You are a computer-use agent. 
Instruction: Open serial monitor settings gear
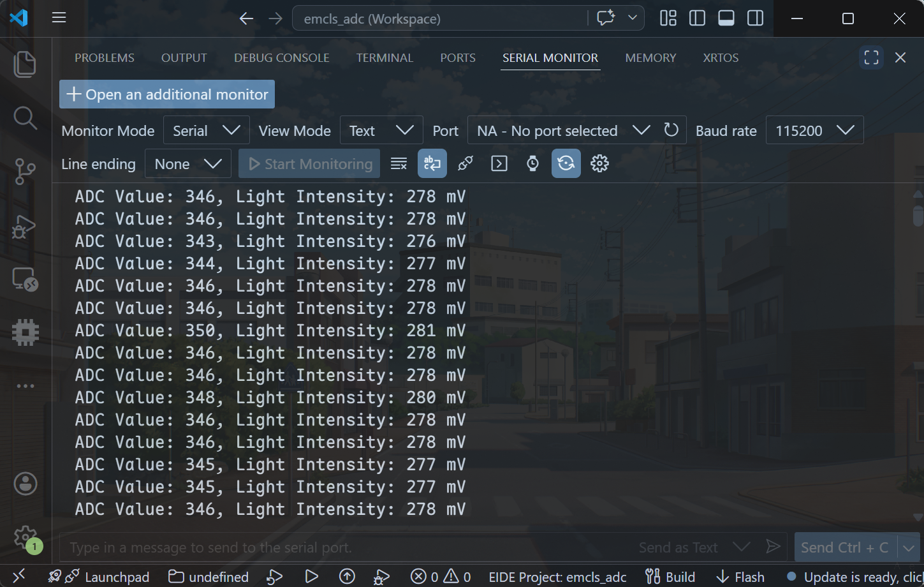[599, 164]
